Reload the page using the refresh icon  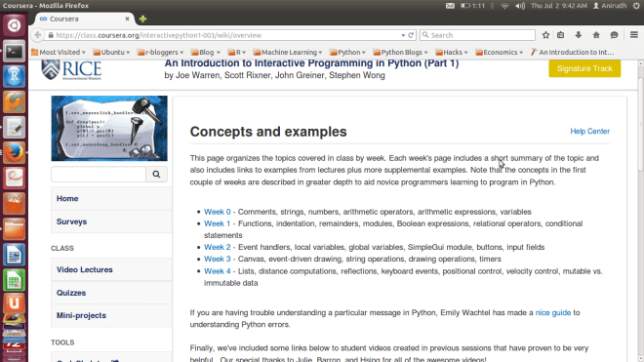click(x=411, y=35)
